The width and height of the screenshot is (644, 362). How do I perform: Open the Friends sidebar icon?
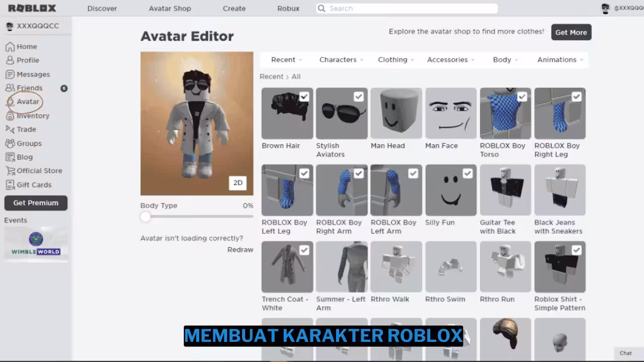[x=10, y=88]
